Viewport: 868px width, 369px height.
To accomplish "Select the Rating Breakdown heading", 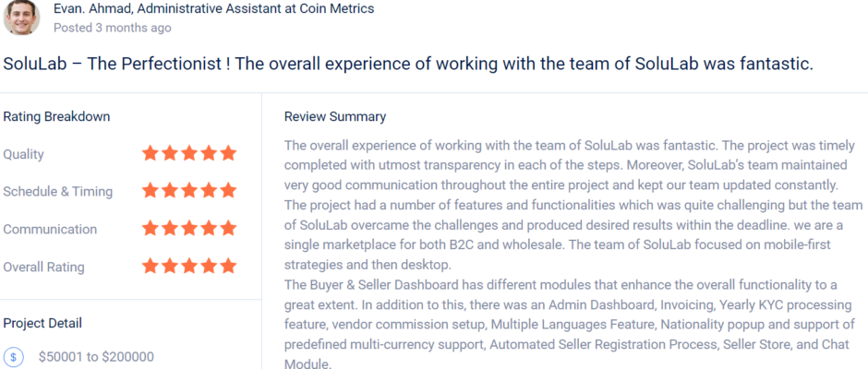I will pos(56,117).
